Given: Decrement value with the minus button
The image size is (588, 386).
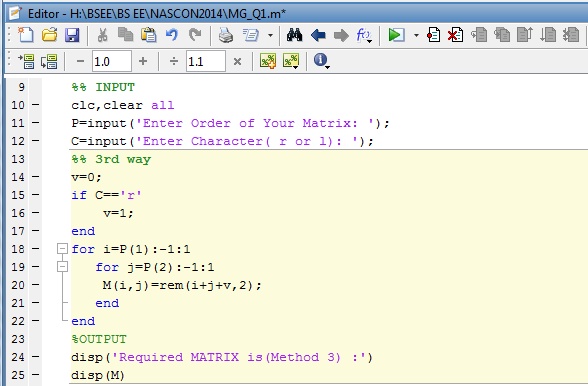Looking at the screenshot, I should tap(80, 61).
